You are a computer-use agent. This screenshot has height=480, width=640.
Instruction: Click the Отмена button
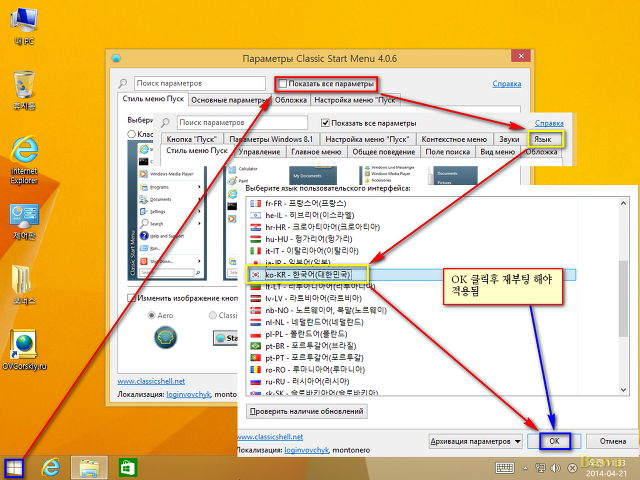[613, 441]
